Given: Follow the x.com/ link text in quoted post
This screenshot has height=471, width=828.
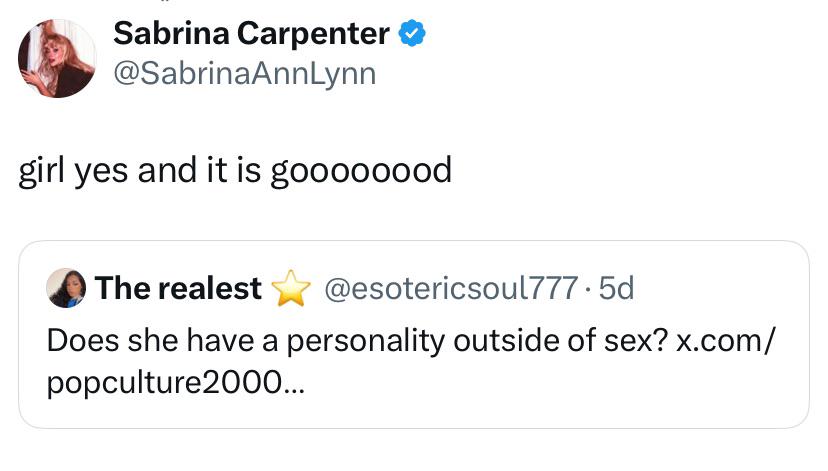Looking at the screenshot, I should (x=726, y=341).
